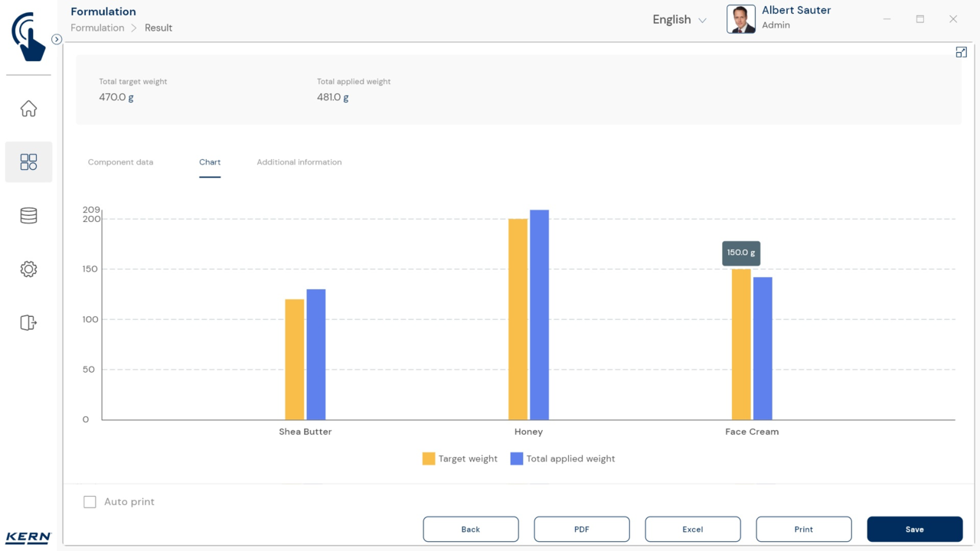The height and width of the screenshot is (551, 980).
Task: Open the English language dropdown
Action: click(679, 20)
